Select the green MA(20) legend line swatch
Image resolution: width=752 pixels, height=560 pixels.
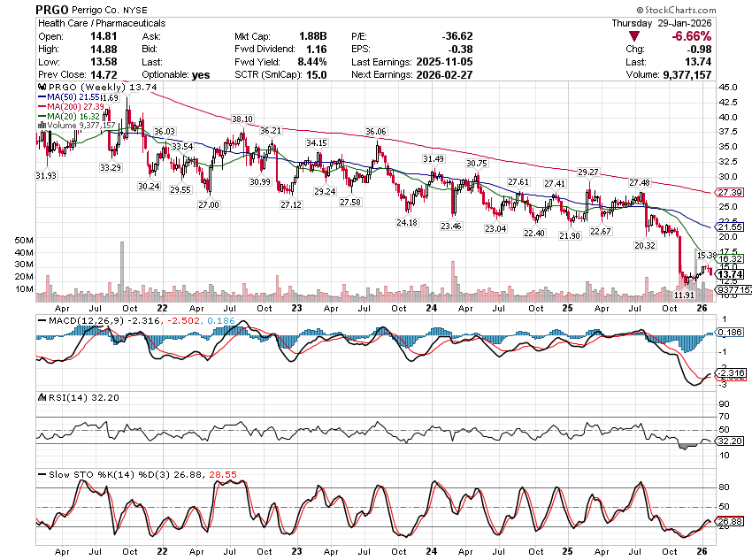(x=41, y=116)
